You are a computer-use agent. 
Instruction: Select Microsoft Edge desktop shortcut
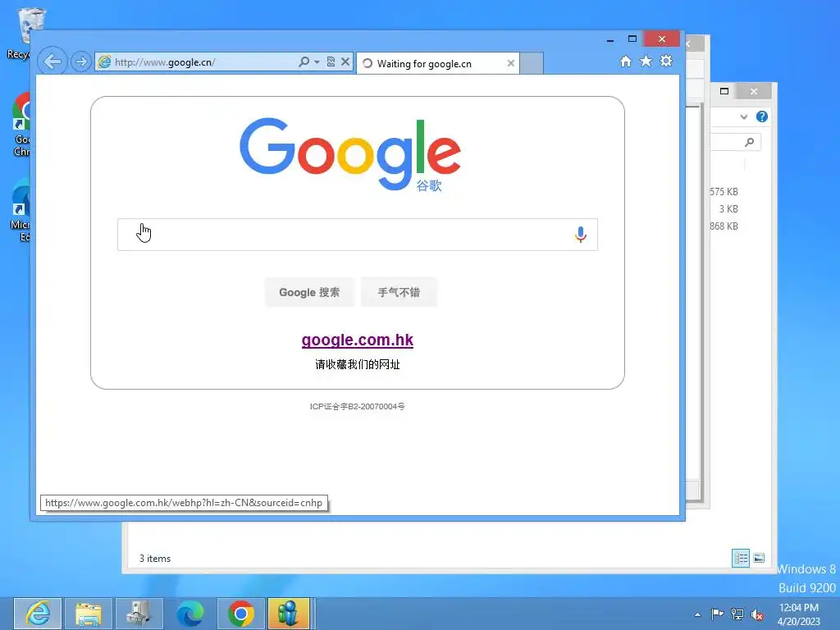tap(21, 210)
